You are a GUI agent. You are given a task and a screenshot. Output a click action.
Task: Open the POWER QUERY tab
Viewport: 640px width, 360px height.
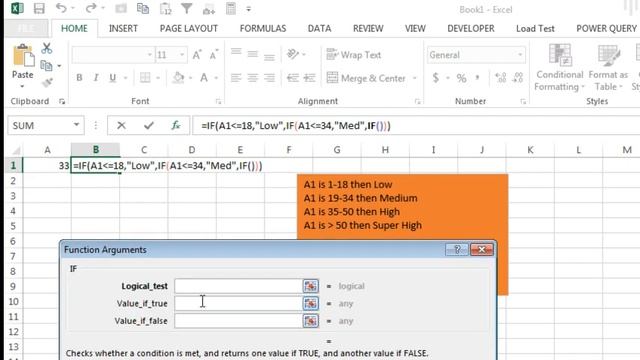pos(606,28)
